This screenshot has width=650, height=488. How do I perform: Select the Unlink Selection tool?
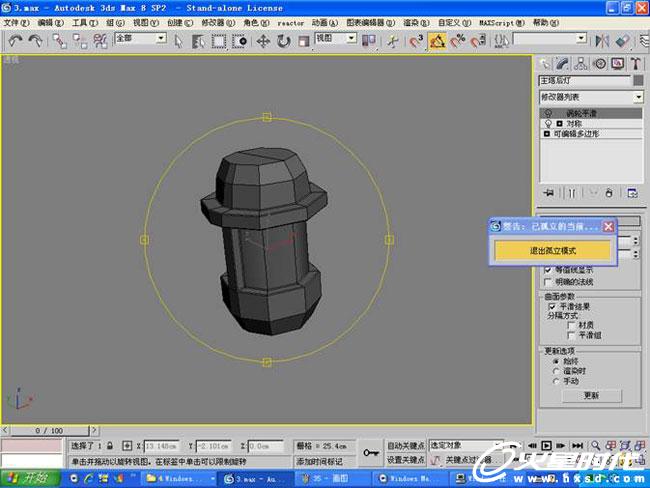pos(80,41)
